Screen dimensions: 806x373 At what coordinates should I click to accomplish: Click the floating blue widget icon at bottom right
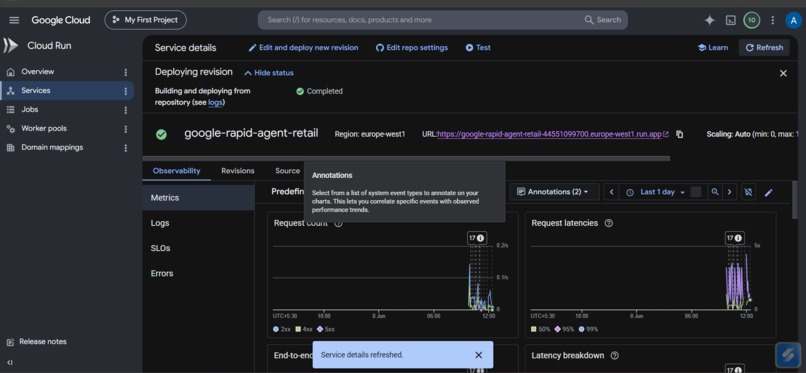pyautogui.click(x=787, y=355)
